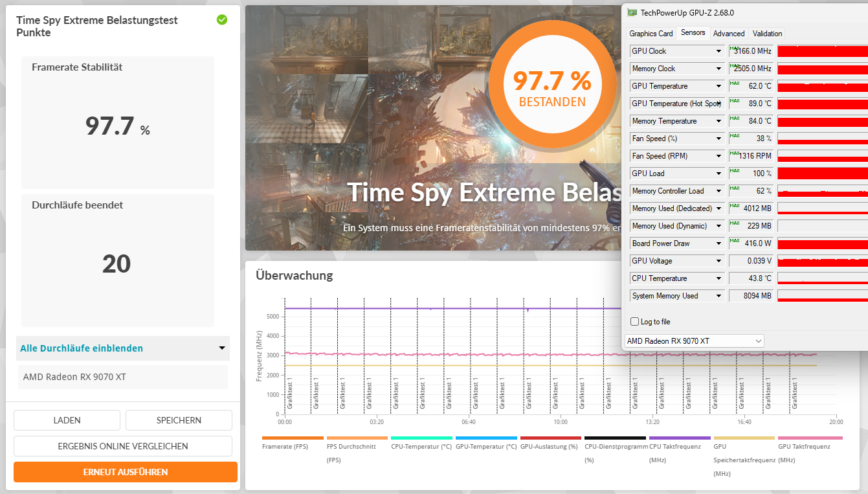Open the GPU Clock sensor dropdown
868x494 pixels.
point(718,51)
